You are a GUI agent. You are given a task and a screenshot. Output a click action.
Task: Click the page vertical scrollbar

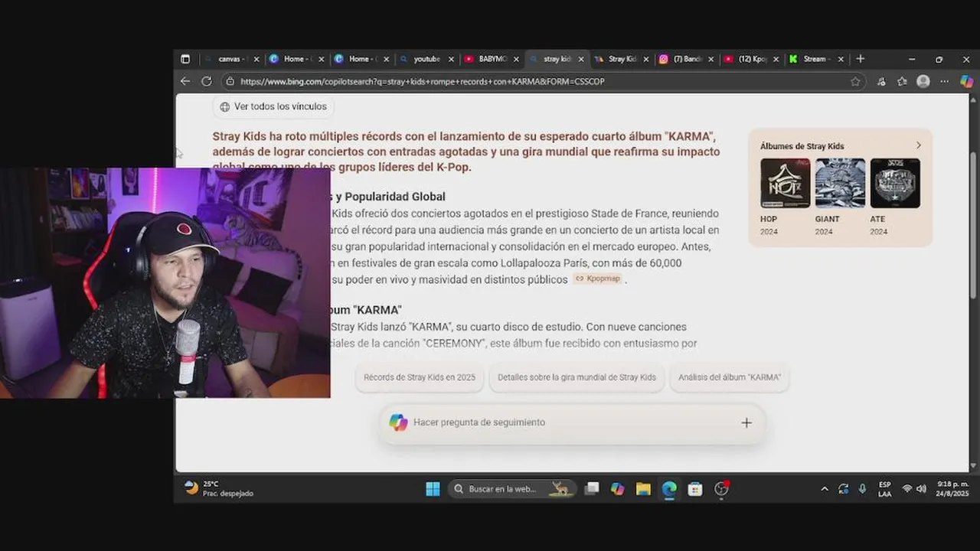[x=973, y=226]
